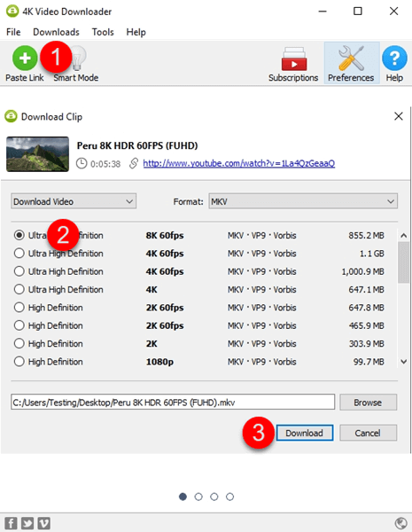Click the Download button
This screenshot has width=412, height=532.
[x=305, y=433]
